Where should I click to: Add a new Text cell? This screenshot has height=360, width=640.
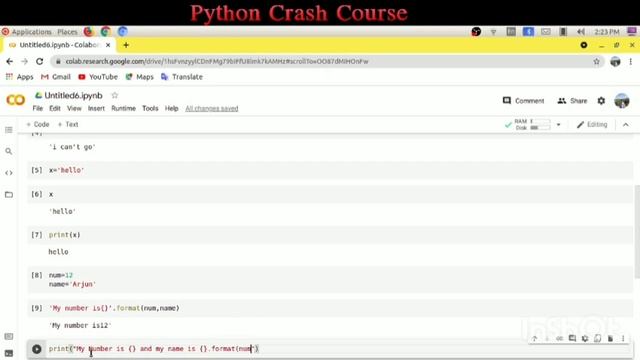click(x=68, y=124)
